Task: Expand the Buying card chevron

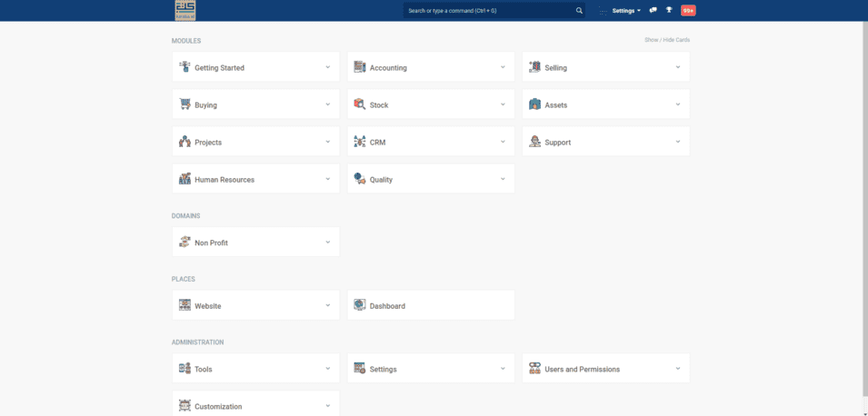Action: click(x=328, y=104)
